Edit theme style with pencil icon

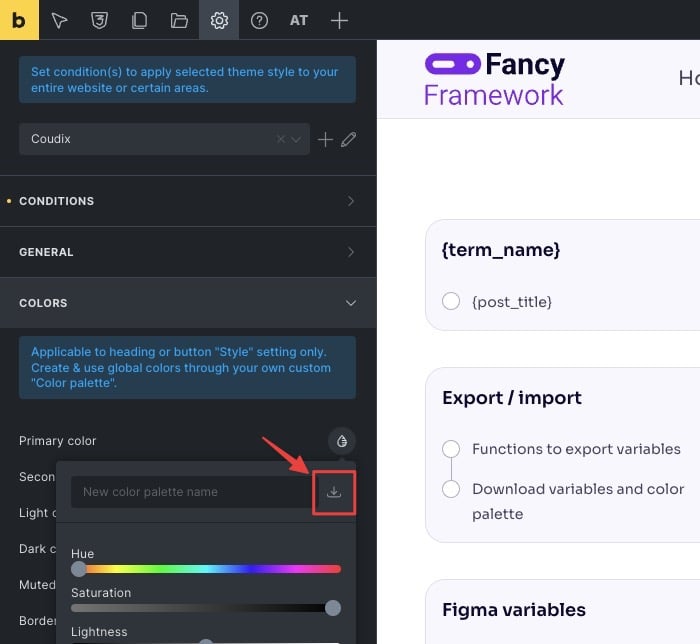[349, 139]
